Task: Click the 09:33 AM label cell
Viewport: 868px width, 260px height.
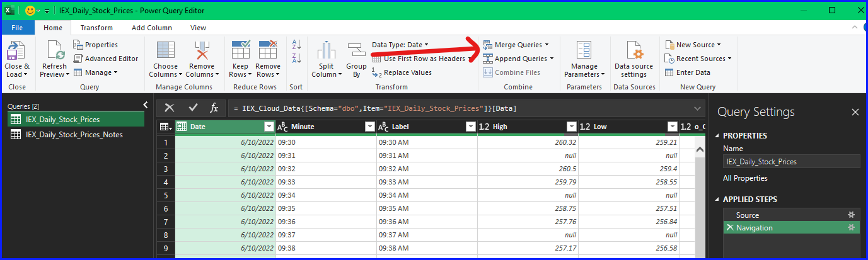Action: coord(427,182)
